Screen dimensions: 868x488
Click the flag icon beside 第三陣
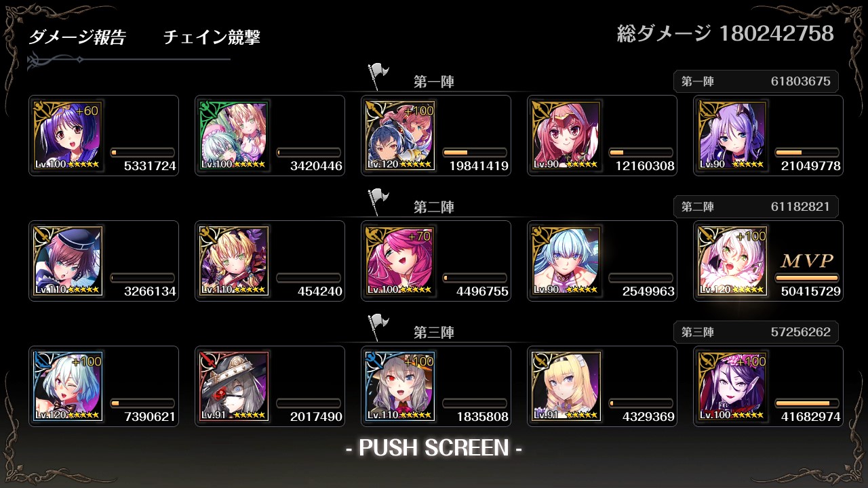(x=378, y=327)
